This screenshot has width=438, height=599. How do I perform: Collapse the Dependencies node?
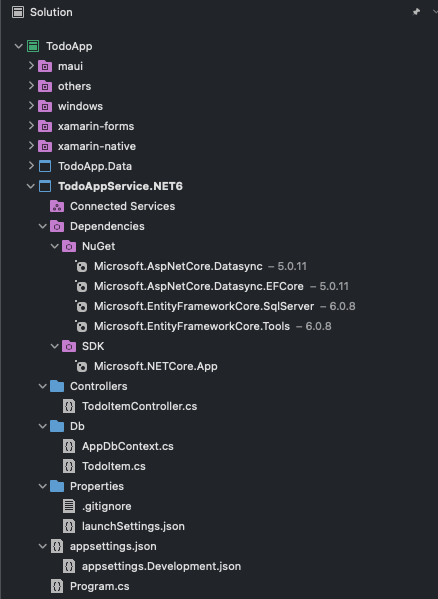point(43,226)
